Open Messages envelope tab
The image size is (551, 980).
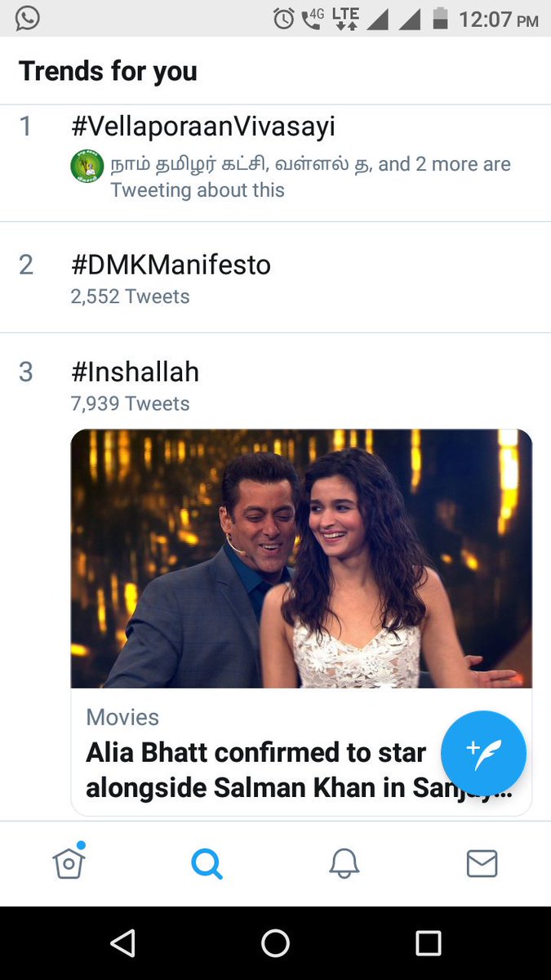click(x=482, y=863)
